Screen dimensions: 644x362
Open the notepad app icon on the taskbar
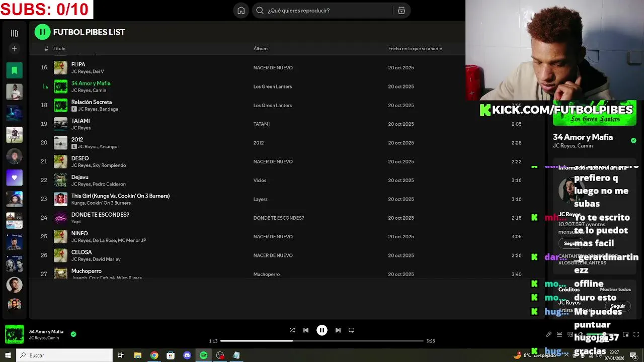pyautogui.click(x=236, y=355)
